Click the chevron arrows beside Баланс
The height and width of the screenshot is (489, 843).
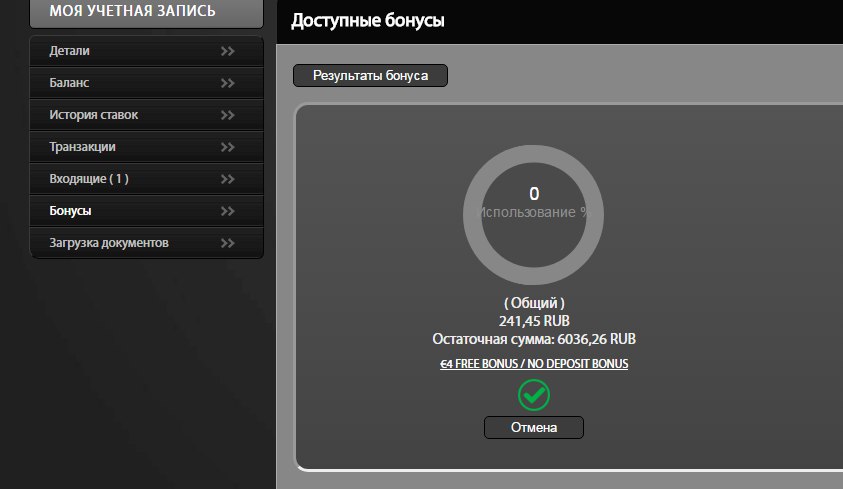[x=228, y=83]
